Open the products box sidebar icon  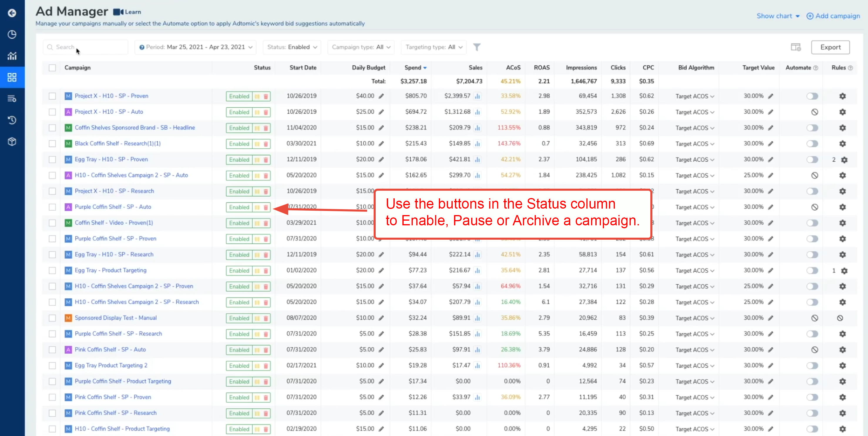coord(12,142)
